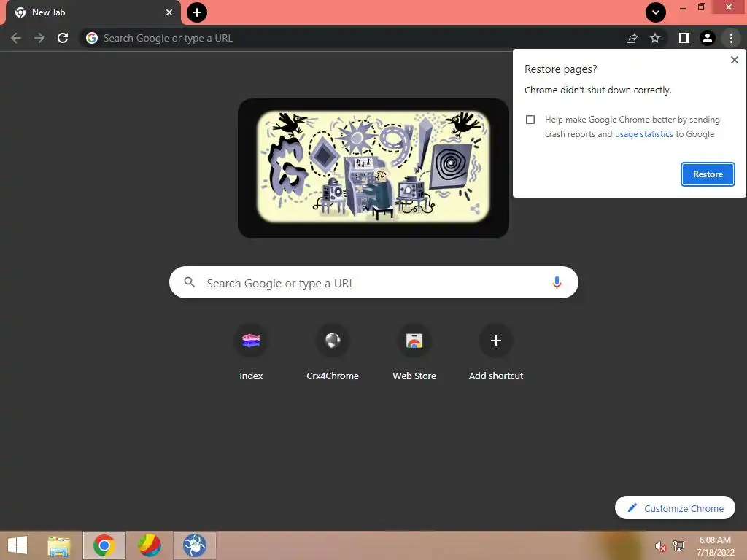Select the New Tab tab
Viewport: 747px width, 560px height.
[93, 12]
